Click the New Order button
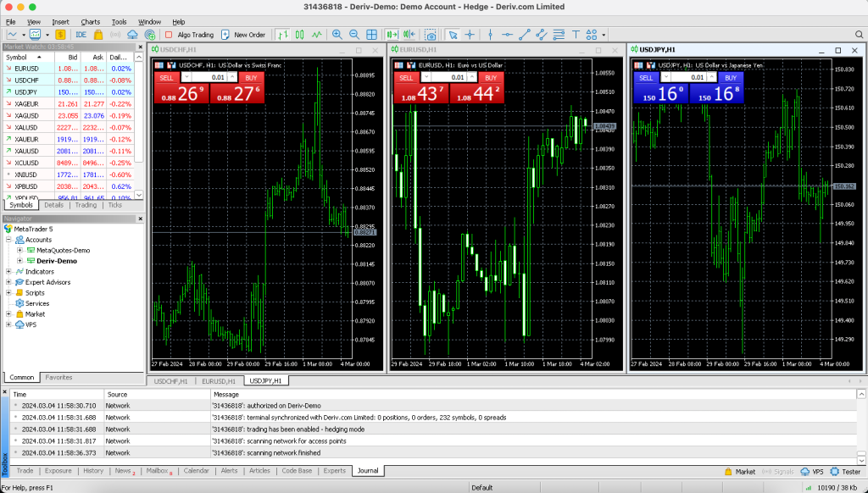Image resolution: width=868 pixels, height=493 pixels. tap(243, 35)
